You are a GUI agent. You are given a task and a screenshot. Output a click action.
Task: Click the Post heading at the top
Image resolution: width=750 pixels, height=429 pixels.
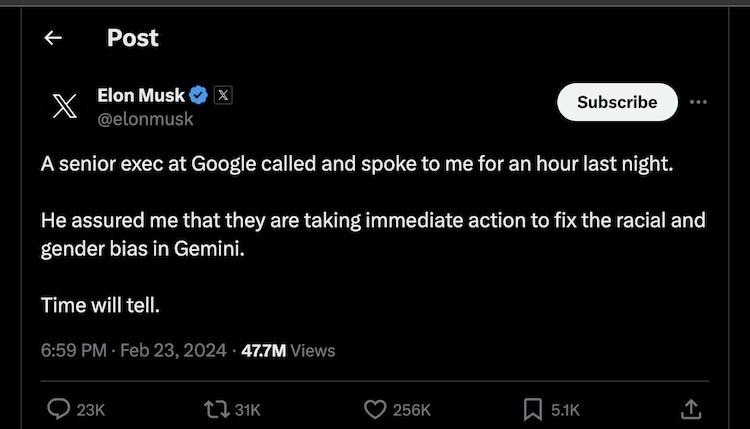[x=133, y=38]
